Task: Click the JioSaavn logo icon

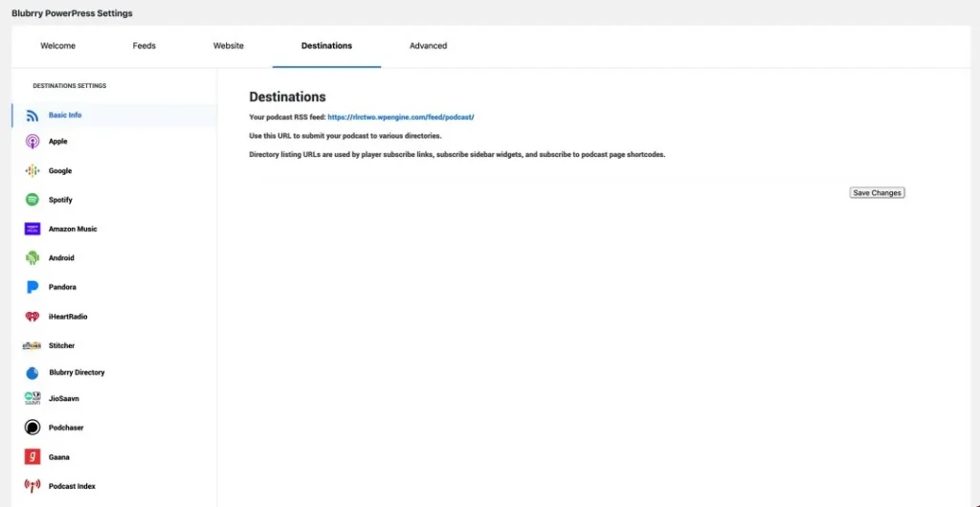Action: click(x=33, y=398)
